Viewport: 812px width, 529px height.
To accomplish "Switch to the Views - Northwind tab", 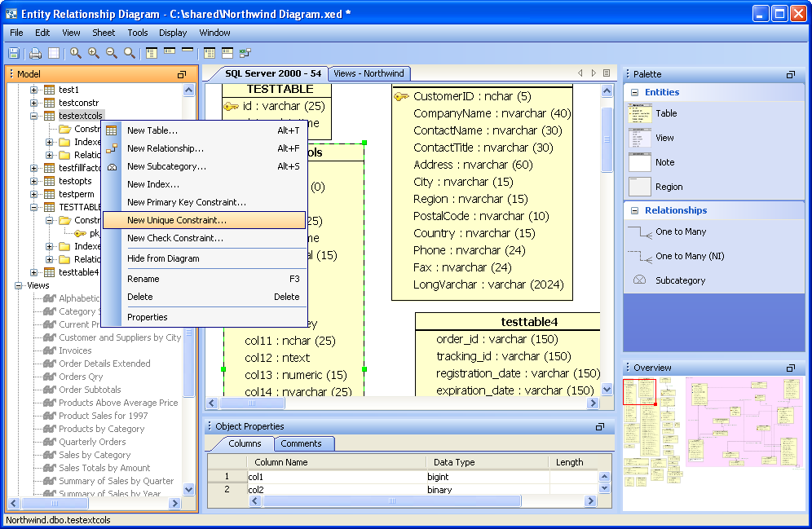I will (x=368, y=73).
